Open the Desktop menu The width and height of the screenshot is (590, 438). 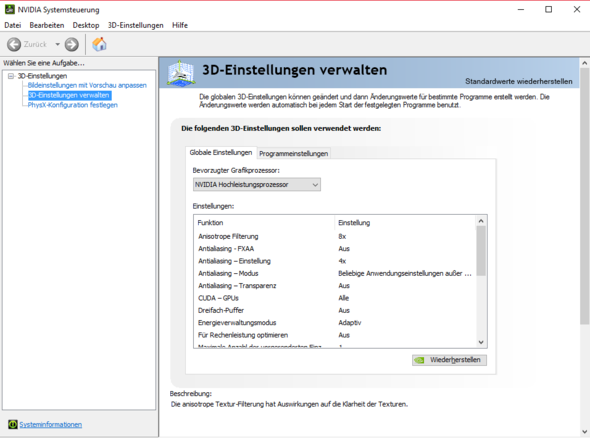pos(86,25)
